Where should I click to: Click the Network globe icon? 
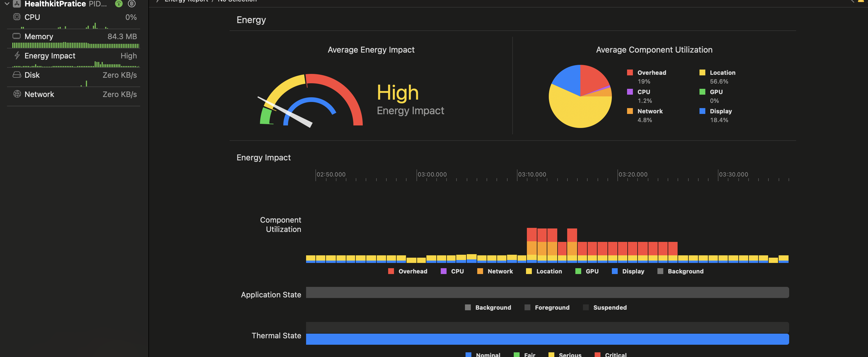click(17, 94)
